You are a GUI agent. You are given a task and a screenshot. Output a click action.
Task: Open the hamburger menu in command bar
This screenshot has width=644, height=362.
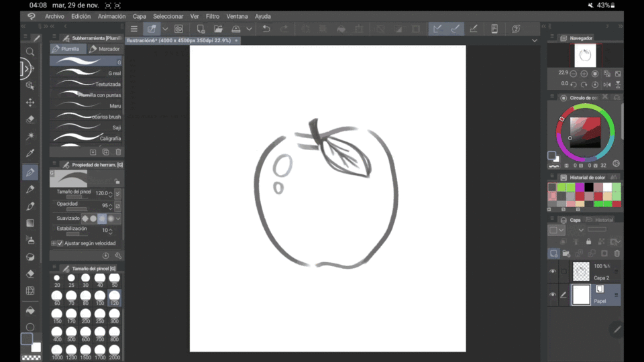pyautogui.click(x=134, y=29)
